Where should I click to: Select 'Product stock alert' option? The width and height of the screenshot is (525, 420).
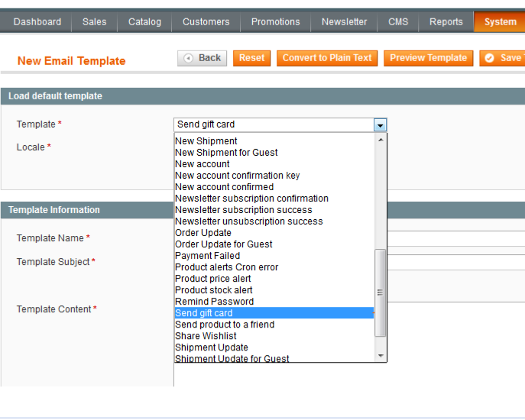click(213, 290)
